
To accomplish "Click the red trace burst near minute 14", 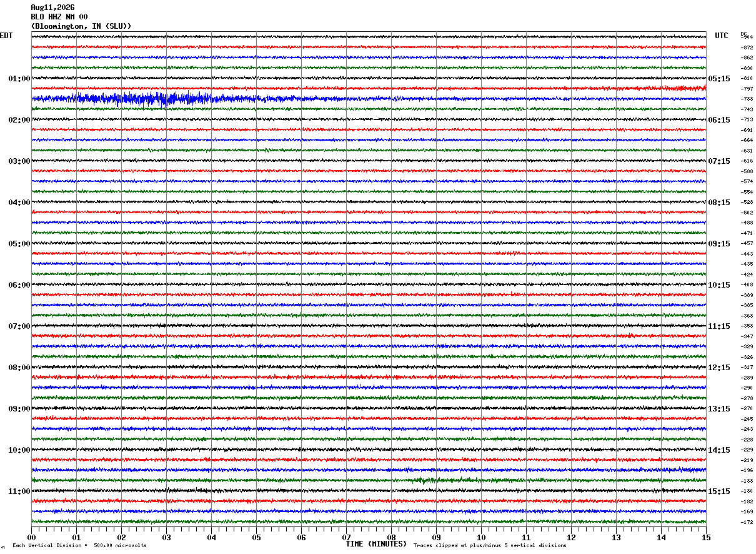I will click(x=685, y=88).
